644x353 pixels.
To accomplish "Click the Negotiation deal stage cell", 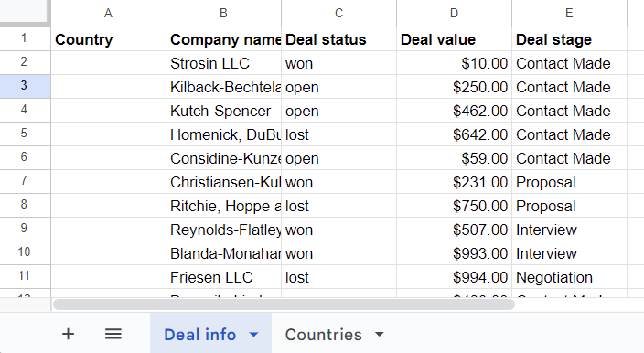I will click(569, 277).
